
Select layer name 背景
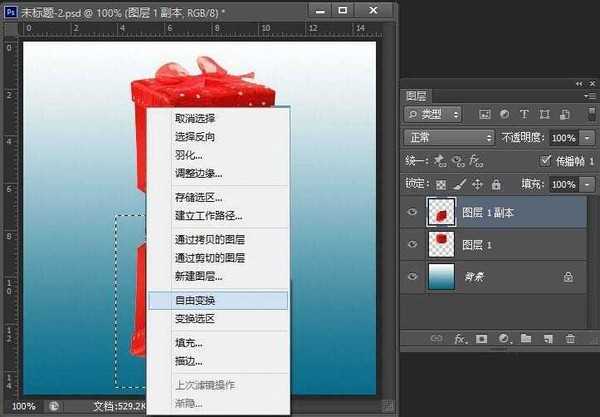[x=474, y=277]
